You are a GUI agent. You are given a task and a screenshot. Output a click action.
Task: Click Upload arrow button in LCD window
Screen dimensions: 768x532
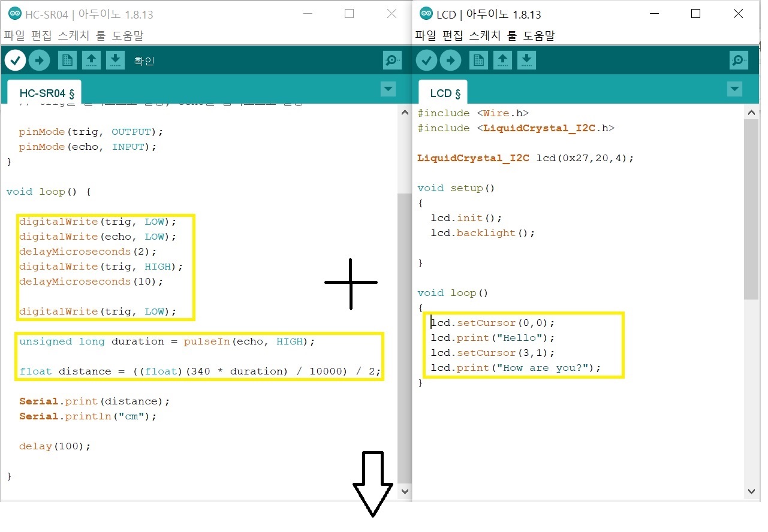coord(450,60)
